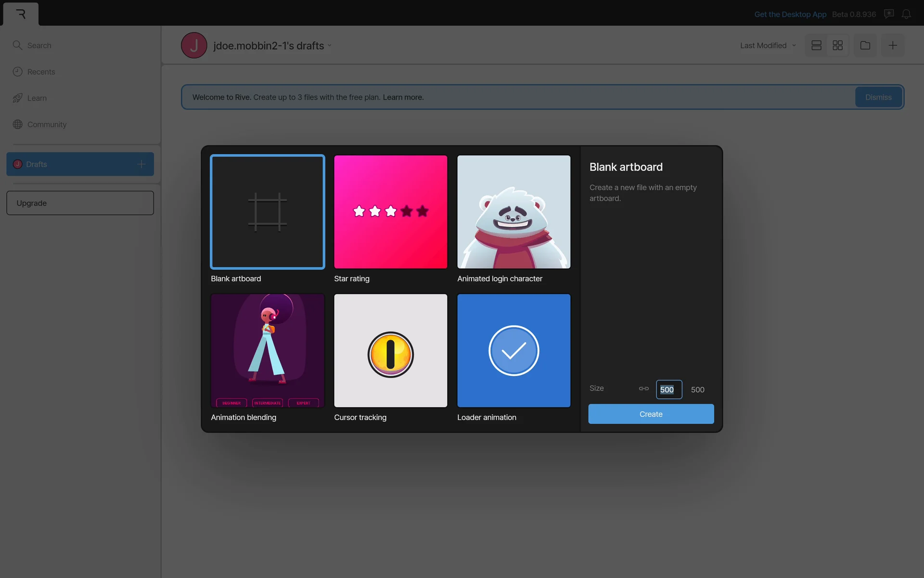Click the plus new file icon
The width and height of the screenshot is (924, 578).
coord(892,45)
